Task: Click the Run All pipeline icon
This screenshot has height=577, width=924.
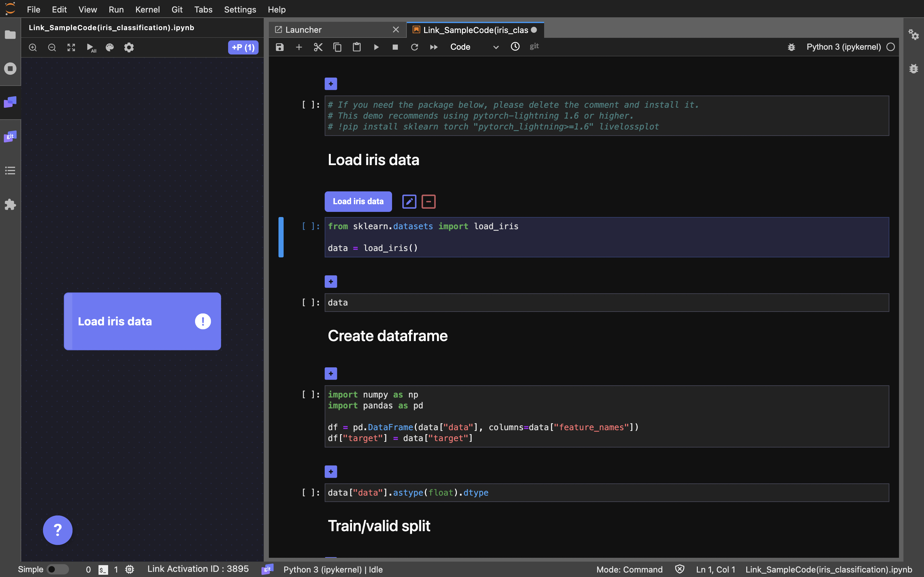Action: (91, 48)
